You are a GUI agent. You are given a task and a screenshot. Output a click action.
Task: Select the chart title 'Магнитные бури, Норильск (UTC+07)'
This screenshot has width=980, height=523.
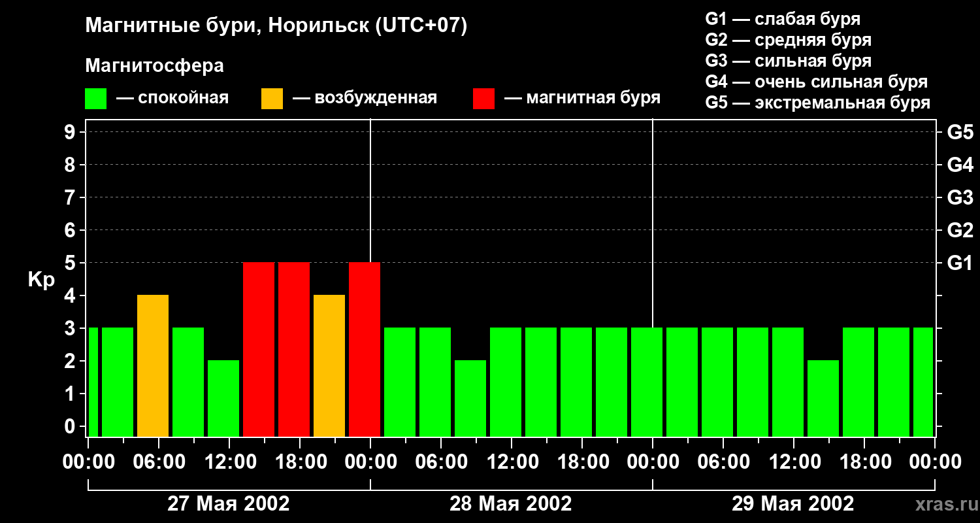tap(276, 26)
